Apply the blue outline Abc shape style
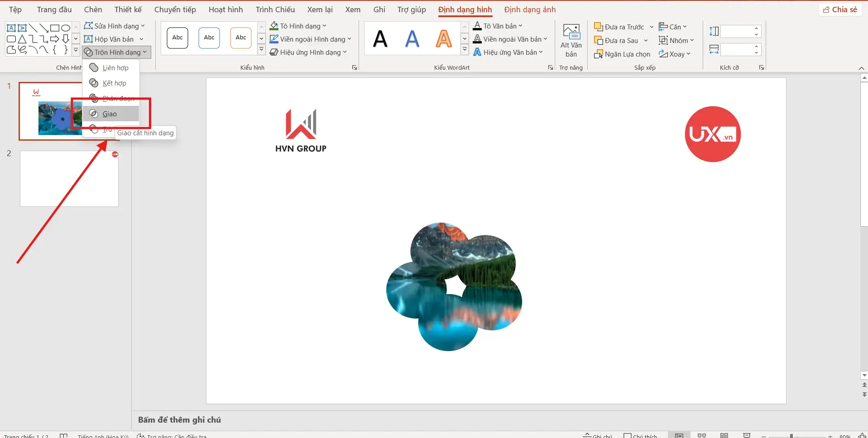868x438 pixels. tap(209, 38)
